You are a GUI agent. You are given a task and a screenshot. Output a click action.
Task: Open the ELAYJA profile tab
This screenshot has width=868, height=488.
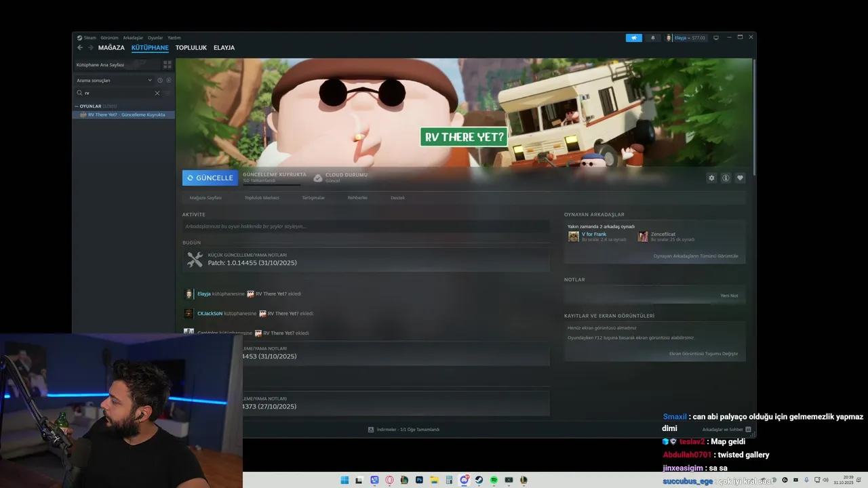click(224, 47)
